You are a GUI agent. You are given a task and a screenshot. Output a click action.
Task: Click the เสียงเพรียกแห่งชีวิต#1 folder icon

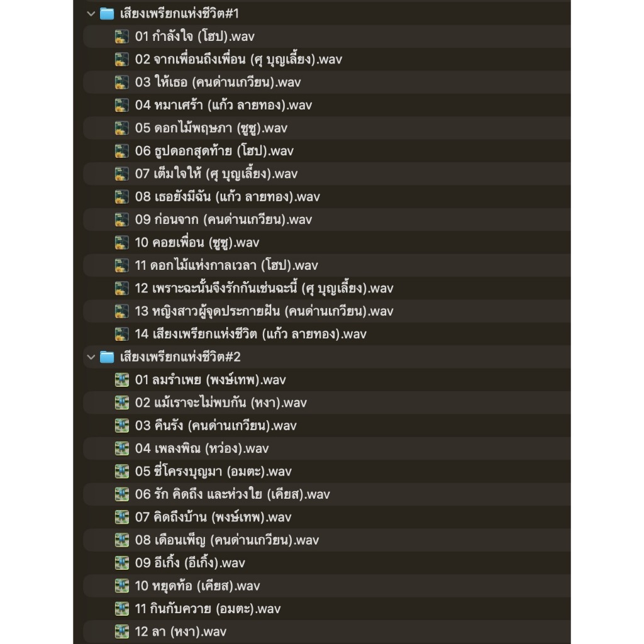coord(107,14)
